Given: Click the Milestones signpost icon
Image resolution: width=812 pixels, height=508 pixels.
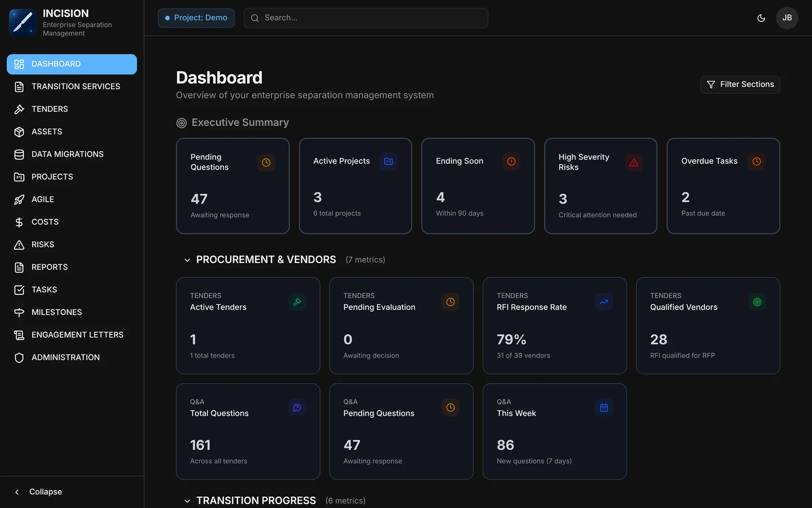Looking at the screenshot, I should [19, 312].
